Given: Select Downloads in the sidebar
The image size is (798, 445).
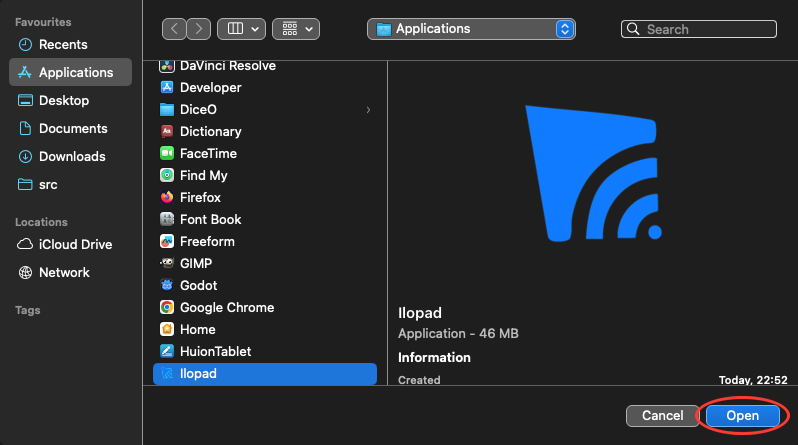Looking at the screenshot, I should tap(70, 156).
